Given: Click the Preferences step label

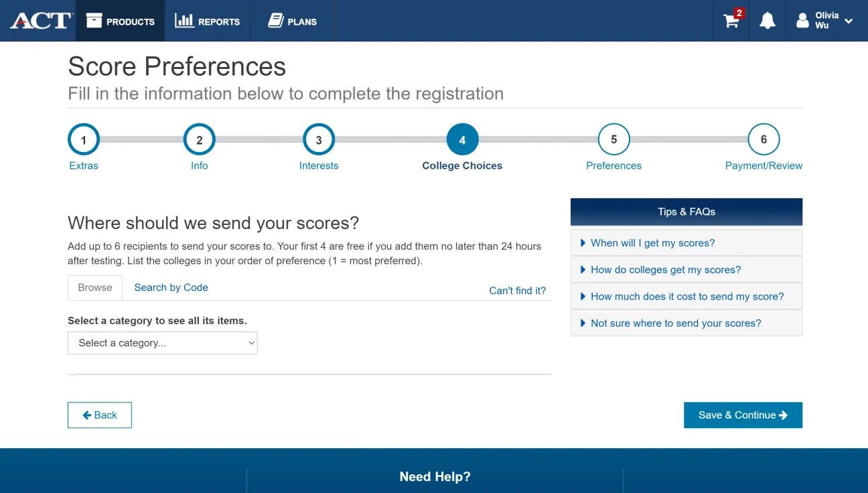Looking at the screenshot, I should [x=613, y=165].
